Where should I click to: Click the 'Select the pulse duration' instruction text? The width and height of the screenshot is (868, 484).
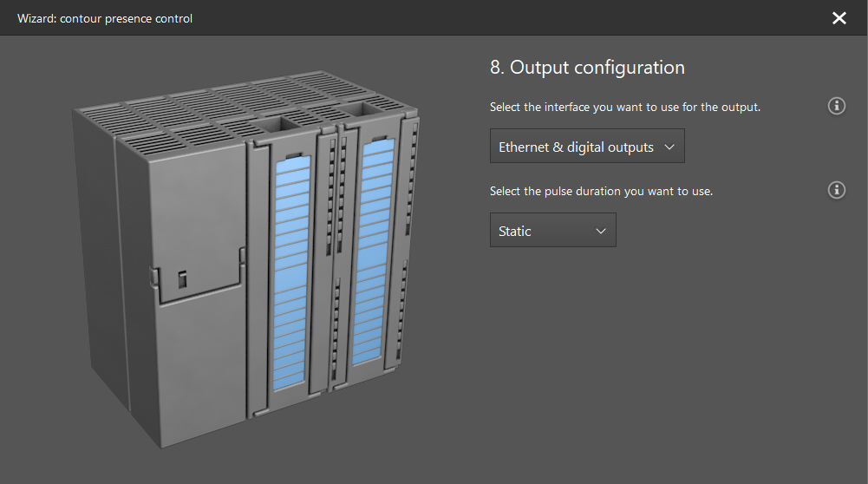[x=601, y=191]
